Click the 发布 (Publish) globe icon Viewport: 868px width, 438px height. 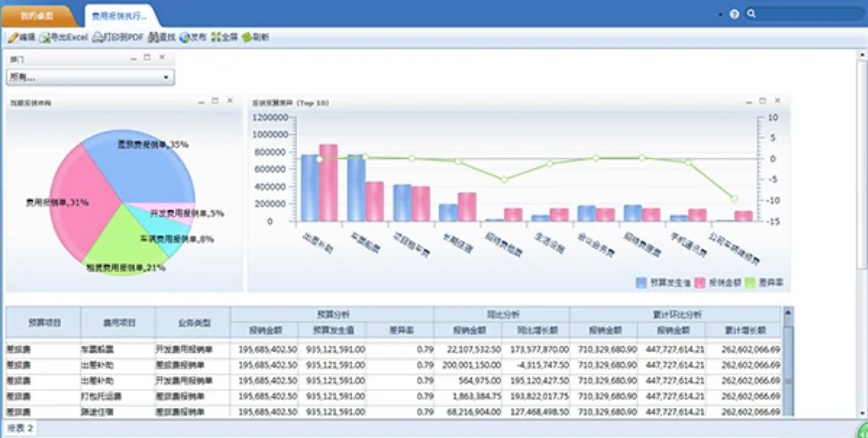point(192,37)
